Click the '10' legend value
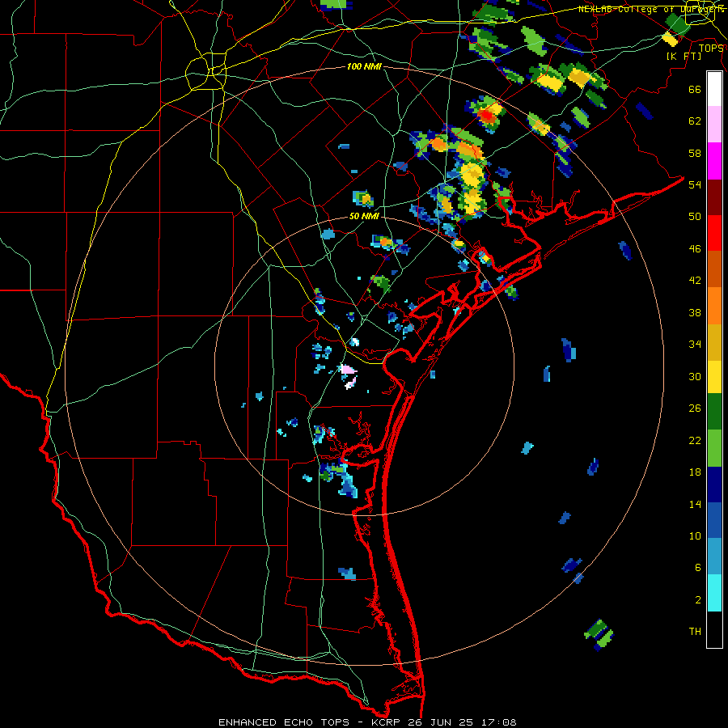This screenshot has height=728, width=728. pyautogui.click(x=695, y=536)
